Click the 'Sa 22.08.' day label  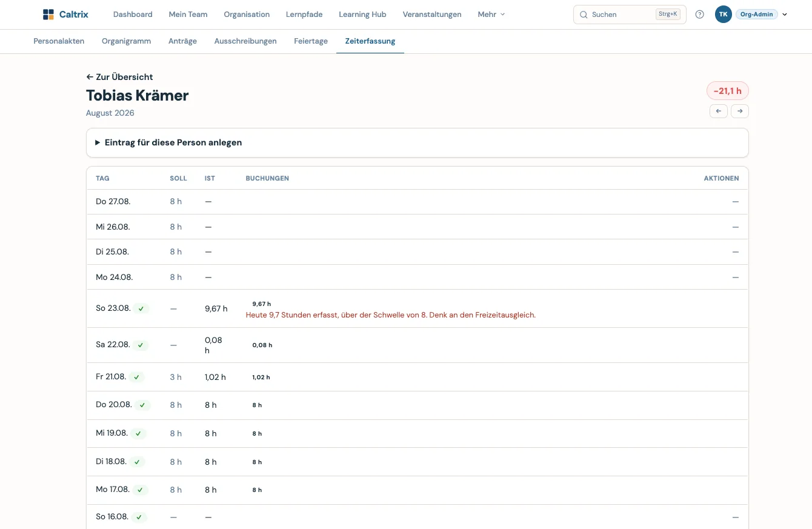pyautogui.click(x=113, y=345)
